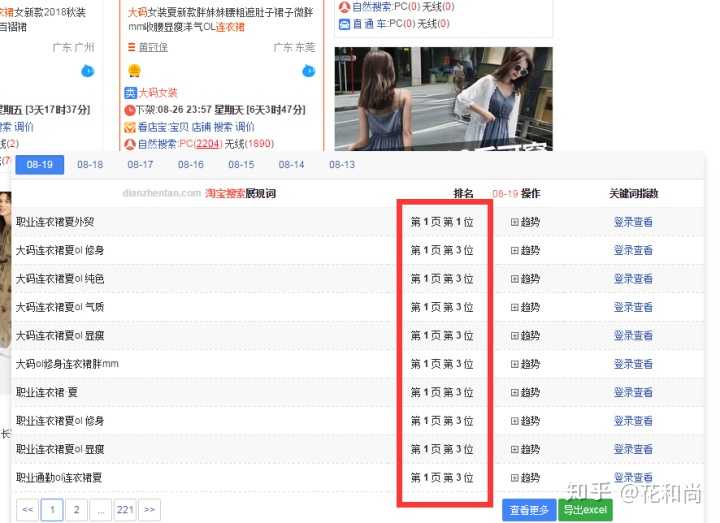Image resolution: width=720 pixels, height=523 pixels.
Task: Select the 08-13 date tab
Action: tap(342, 165)
